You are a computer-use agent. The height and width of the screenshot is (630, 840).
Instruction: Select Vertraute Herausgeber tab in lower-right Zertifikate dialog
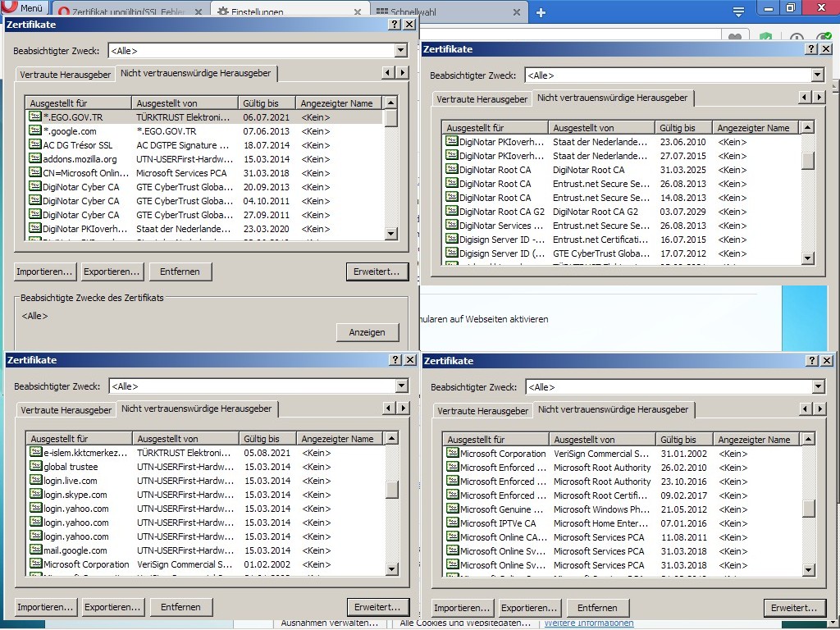[x=483, y=411]
